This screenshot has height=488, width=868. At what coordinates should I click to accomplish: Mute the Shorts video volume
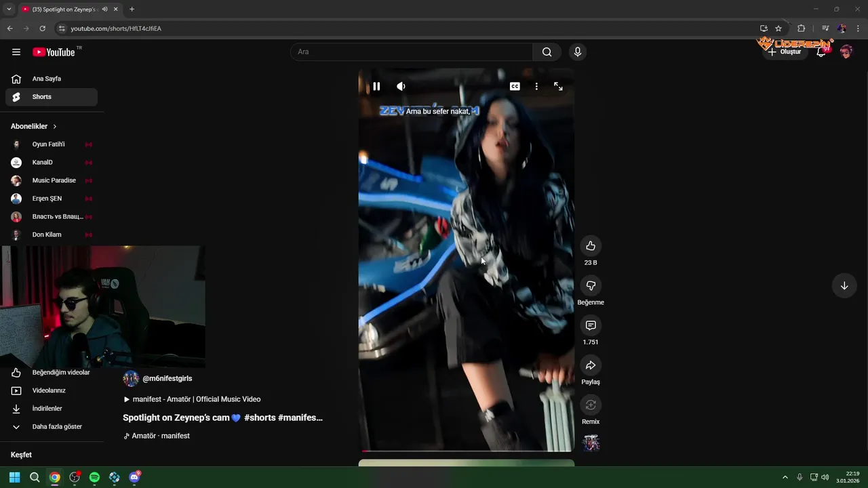click(401, 86)
